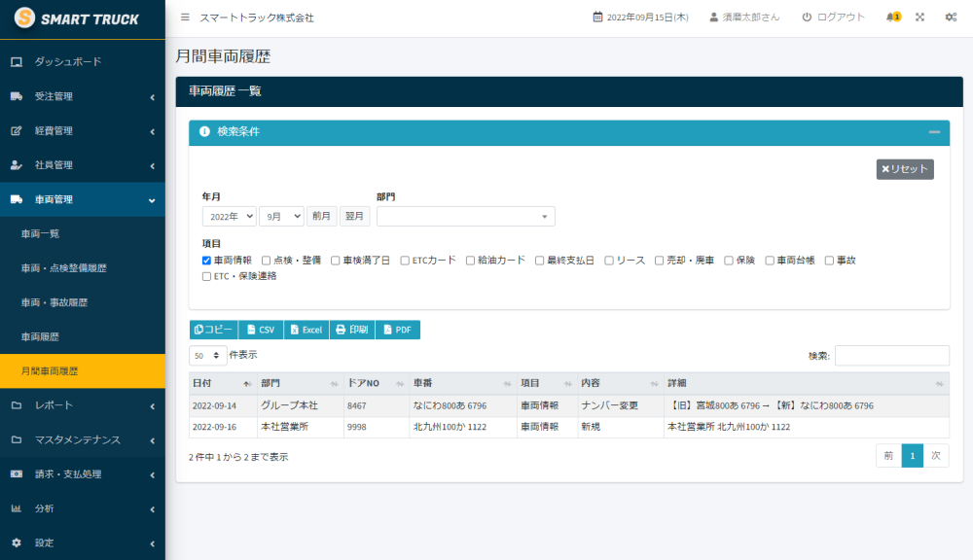Check the ETCカード checkbox
973x560 pixels.
(x=405, y=261)
